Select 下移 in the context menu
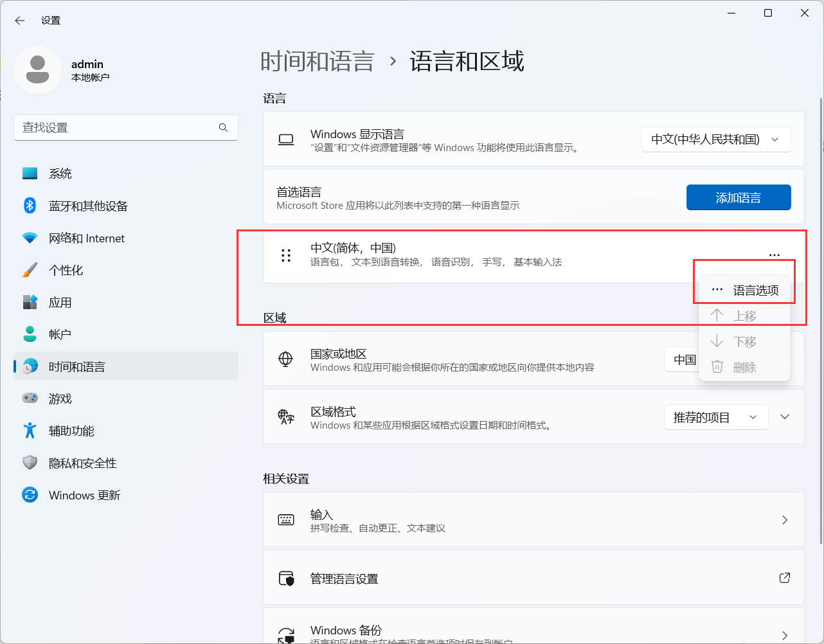Screen dimensions: 824x644 [x=744, y=341]
